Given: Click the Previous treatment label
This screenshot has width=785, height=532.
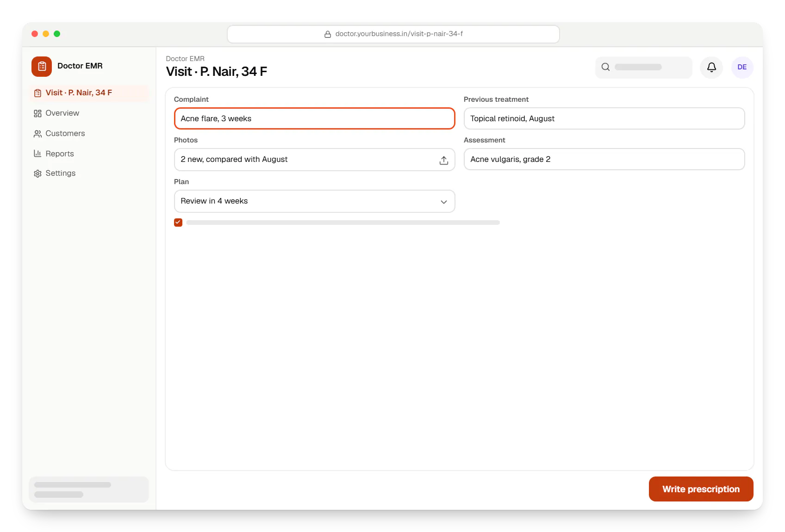Looking at the screenshot, I should (x=496, y=99).
